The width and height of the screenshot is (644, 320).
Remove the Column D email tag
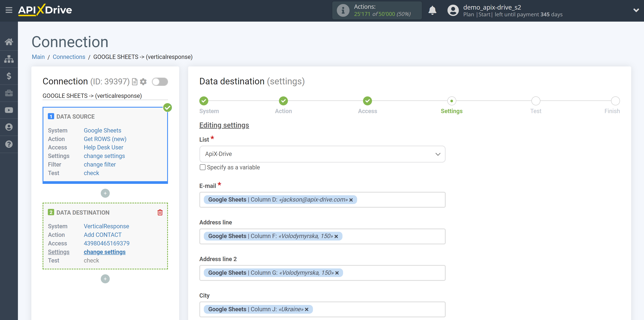point(351,200)
